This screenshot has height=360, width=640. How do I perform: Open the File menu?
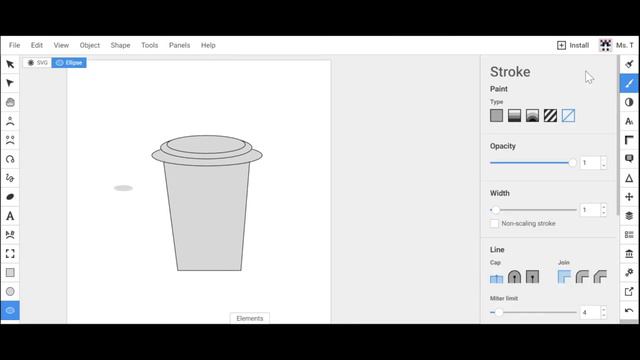click(x=14, y=45)
